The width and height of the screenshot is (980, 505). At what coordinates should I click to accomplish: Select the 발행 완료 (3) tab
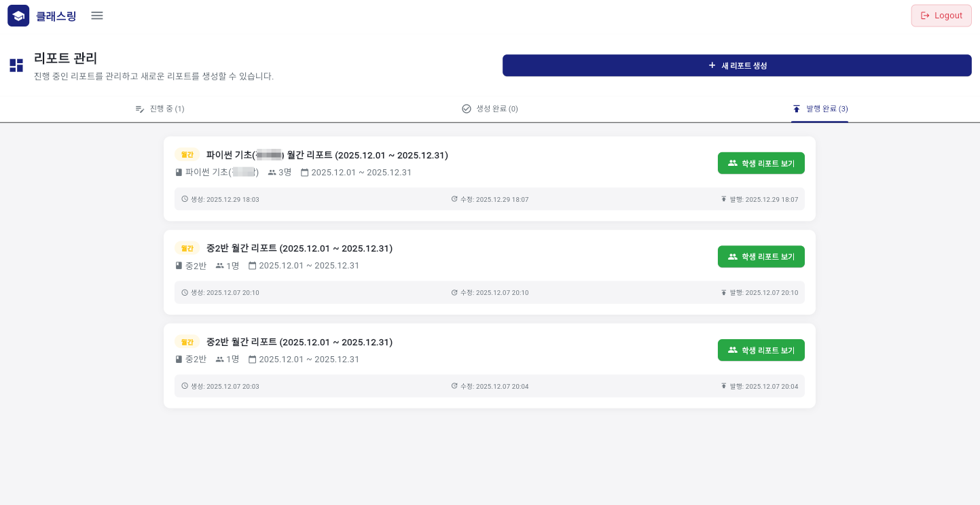tap(820, 109)
